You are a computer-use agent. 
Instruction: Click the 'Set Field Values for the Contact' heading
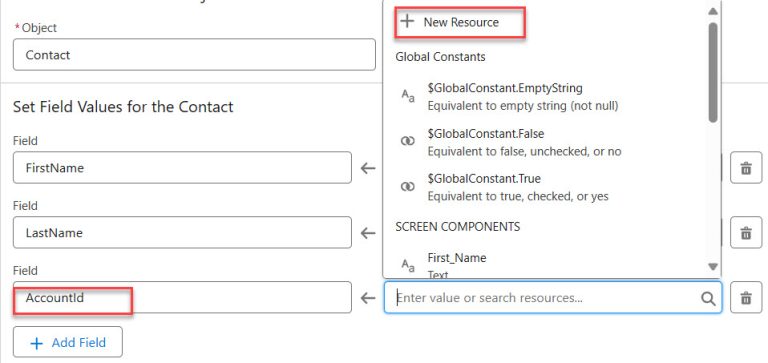pos(123,107)
